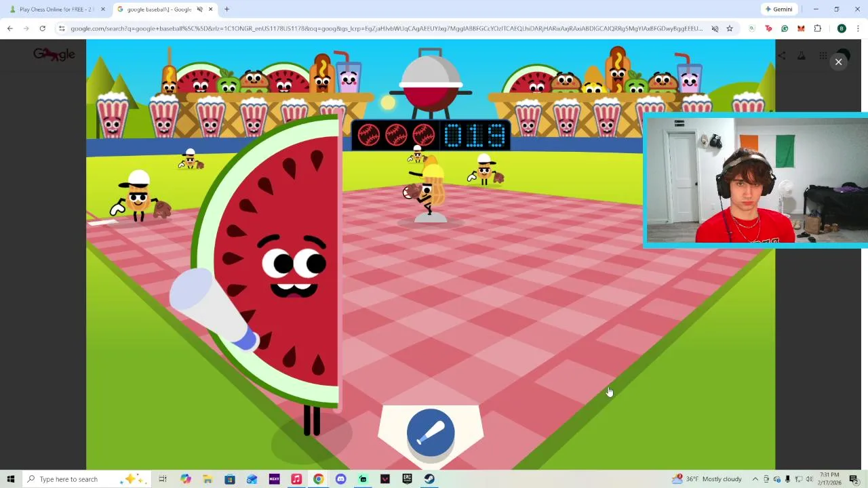Open File Explorer from the taskbar
Image resolution: width=868 pixels, height=488 pixels.
click(208, 479)
